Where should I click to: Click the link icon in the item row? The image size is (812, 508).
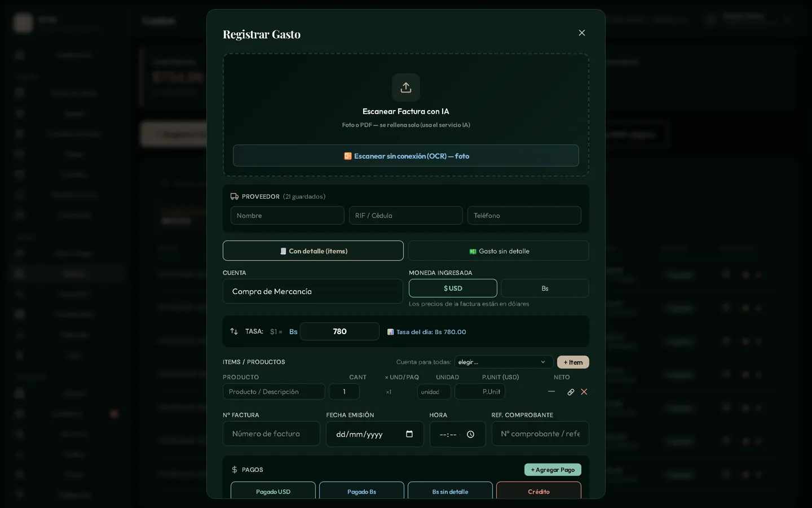[571, 392]
